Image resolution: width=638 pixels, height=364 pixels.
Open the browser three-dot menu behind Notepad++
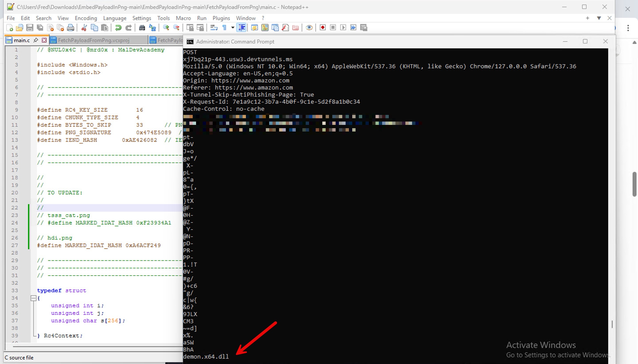click(628, 28)
